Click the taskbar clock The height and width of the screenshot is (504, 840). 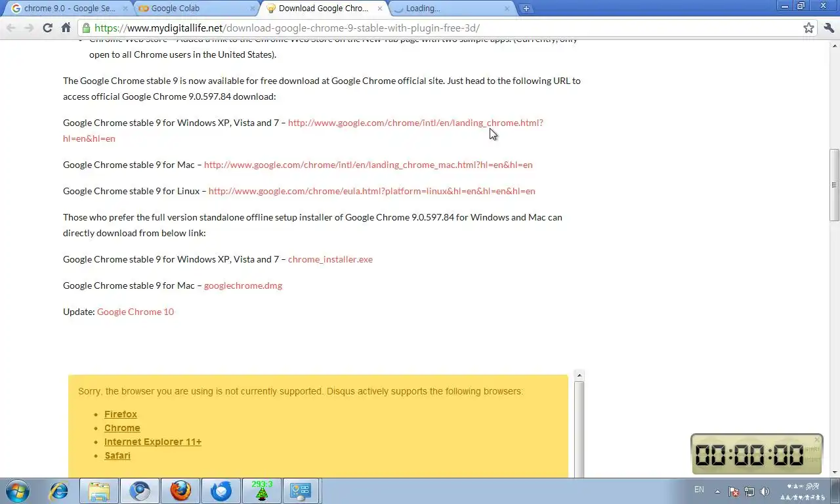803,491
